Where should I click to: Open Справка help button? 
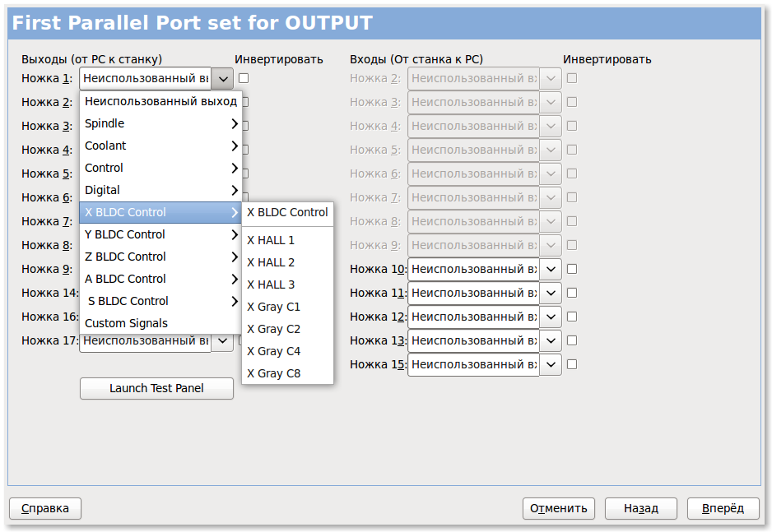(45, 508)
